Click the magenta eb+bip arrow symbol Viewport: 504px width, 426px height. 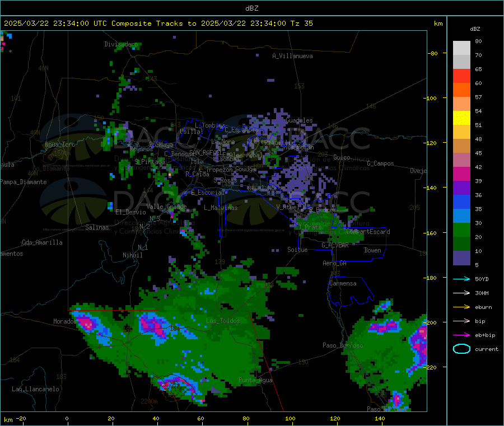[x=461, y=335]
